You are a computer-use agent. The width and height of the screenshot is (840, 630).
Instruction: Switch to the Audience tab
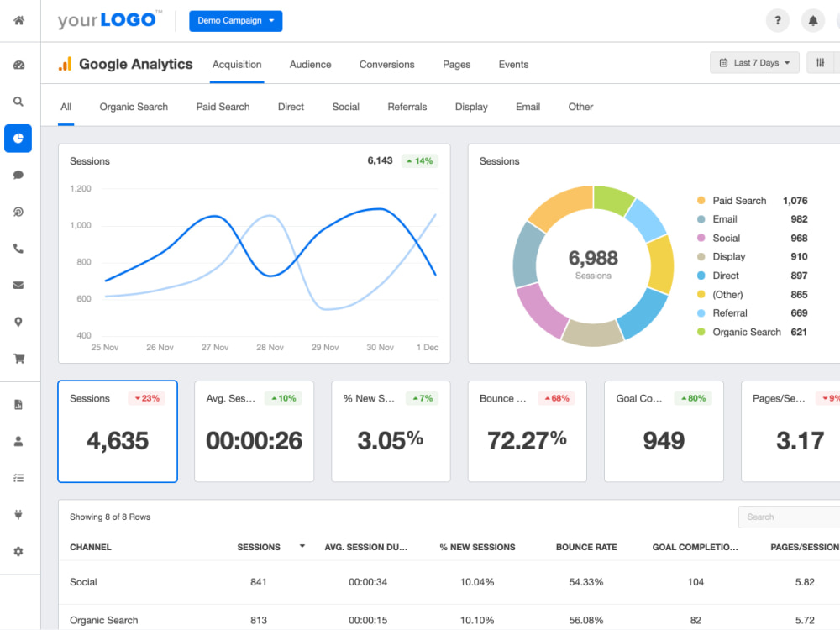point(310,65)
